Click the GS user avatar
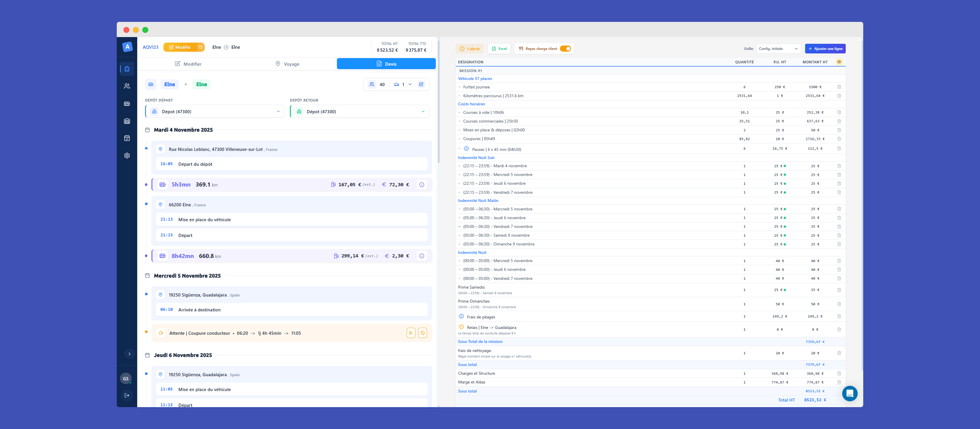This screenshot has height=429, width=980. coord(126,379)
